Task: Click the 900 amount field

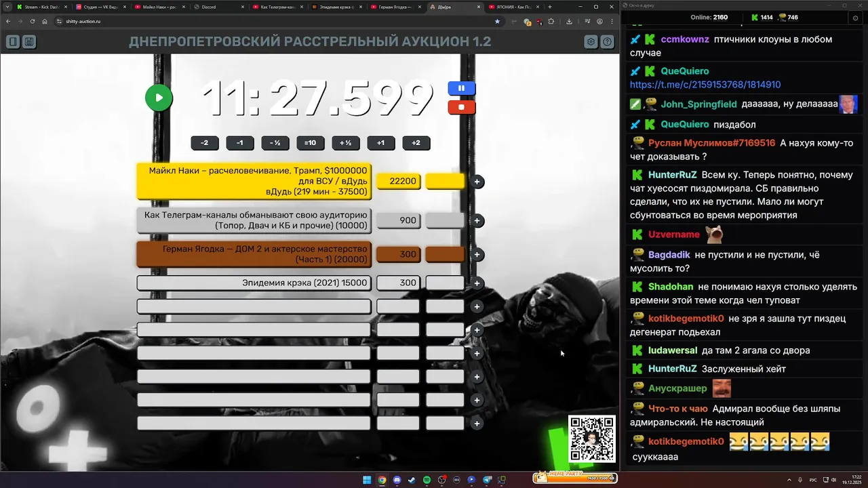Action: point(398,220)
